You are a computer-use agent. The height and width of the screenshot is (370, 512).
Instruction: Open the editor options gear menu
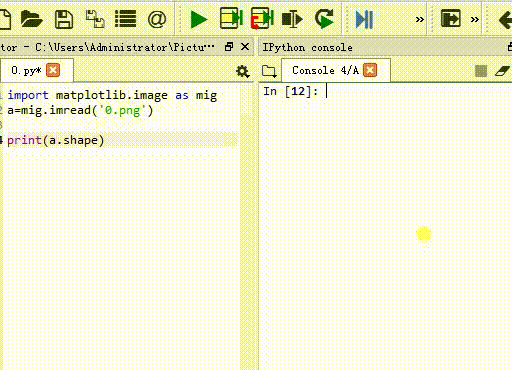tap(243, 71)
